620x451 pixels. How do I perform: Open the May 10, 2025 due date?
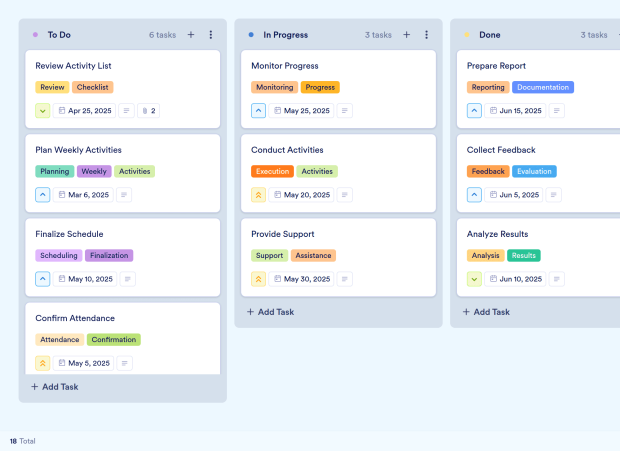85,279
